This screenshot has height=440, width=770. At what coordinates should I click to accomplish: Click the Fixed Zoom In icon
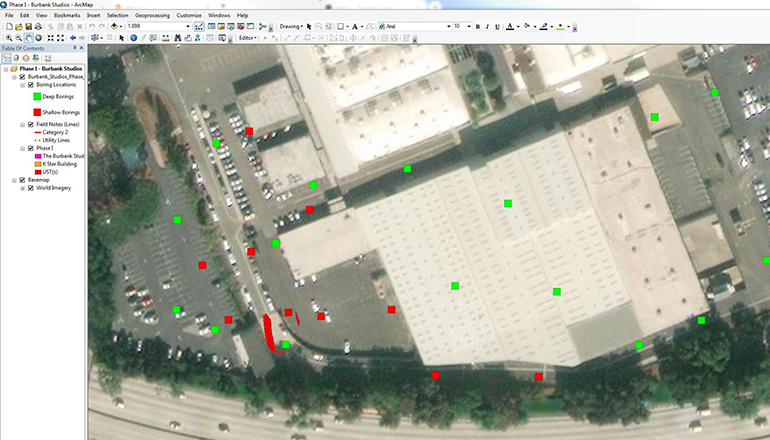51,38
